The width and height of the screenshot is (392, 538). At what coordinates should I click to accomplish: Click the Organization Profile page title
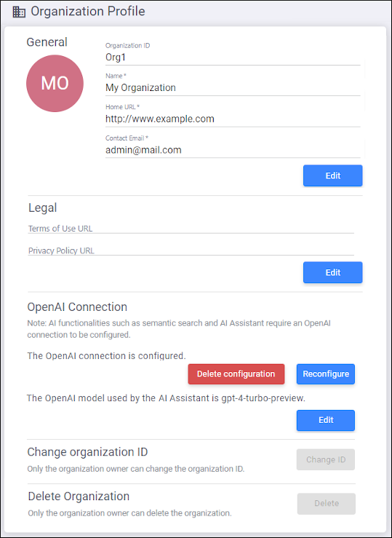coord(88,12)
